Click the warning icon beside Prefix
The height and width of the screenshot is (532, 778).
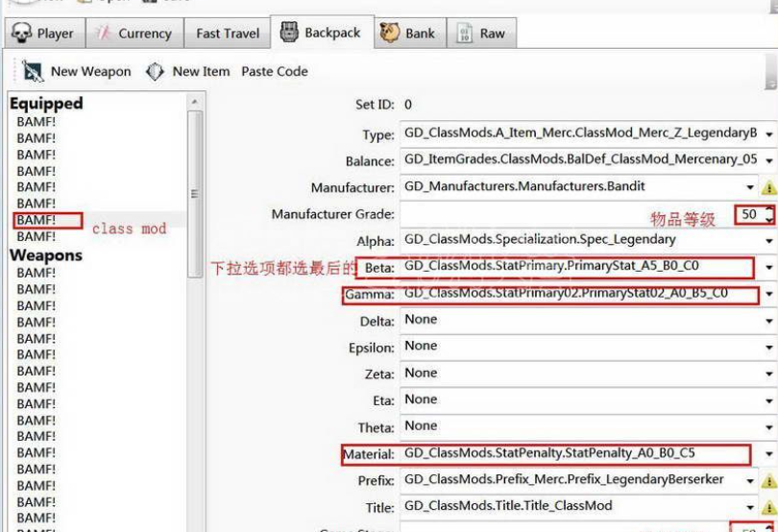point(768,480)
